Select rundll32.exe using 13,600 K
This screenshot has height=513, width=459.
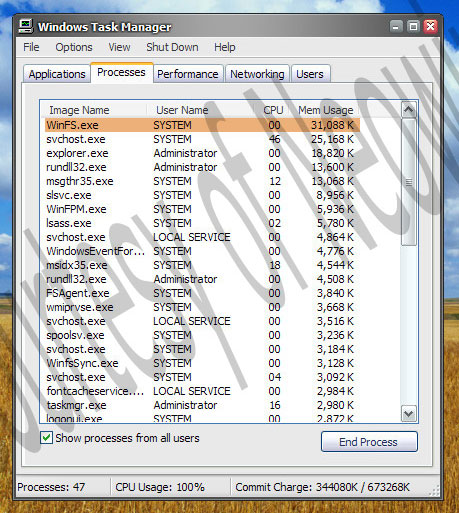tap(202, 167)
